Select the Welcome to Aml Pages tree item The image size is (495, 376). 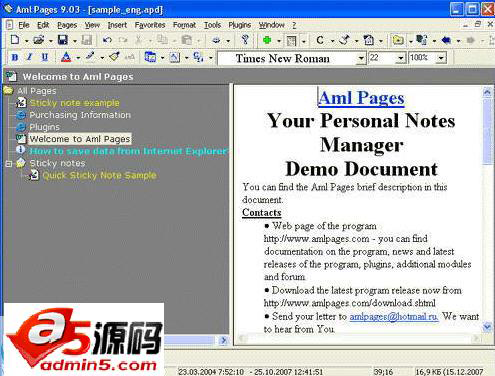click(80, 139)
